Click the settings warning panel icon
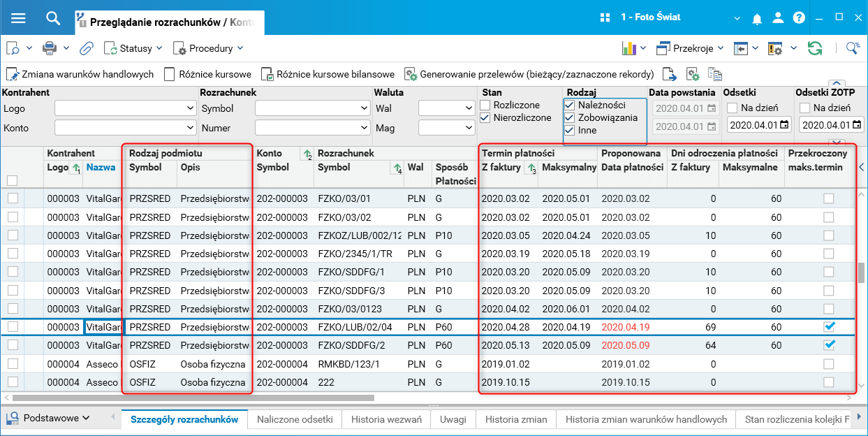 click(774, 48)
